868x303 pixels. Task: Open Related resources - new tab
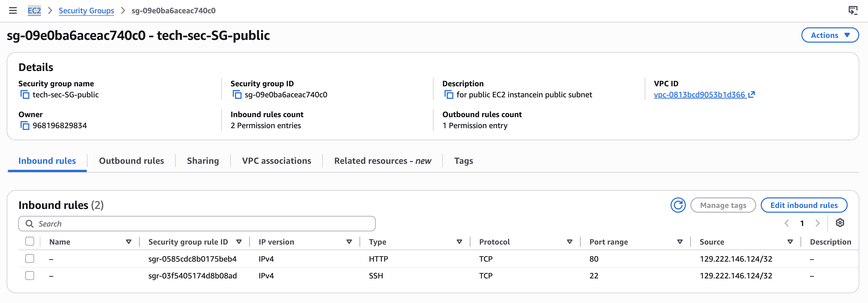coord(382,161)
